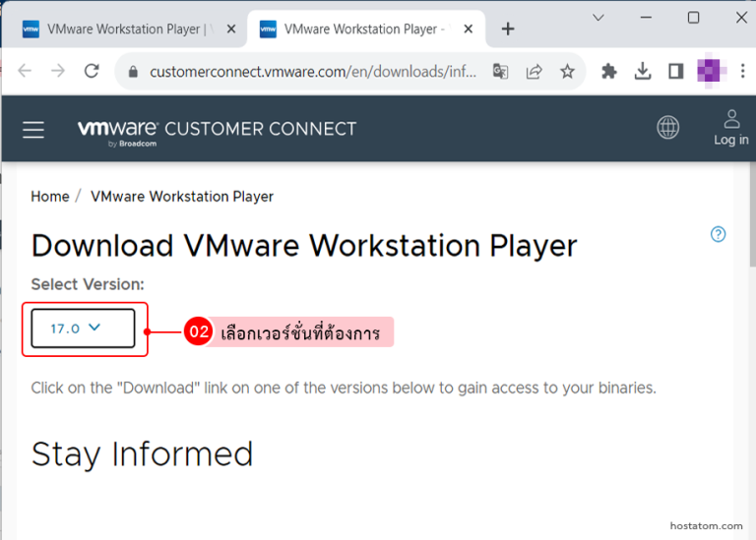Open browser extensions puzzle icon
The height and width of the screenshot is (540, 756).
pos(609,72)
